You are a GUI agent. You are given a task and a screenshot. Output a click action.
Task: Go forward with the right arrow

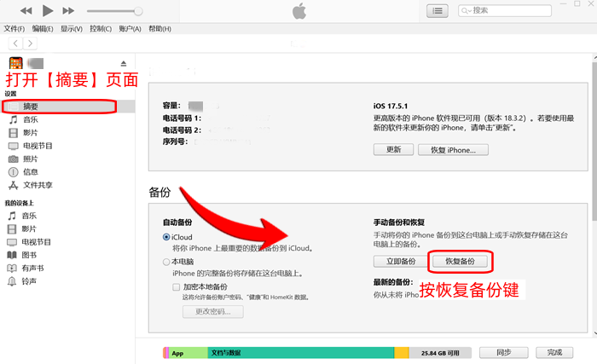[30, 43]
